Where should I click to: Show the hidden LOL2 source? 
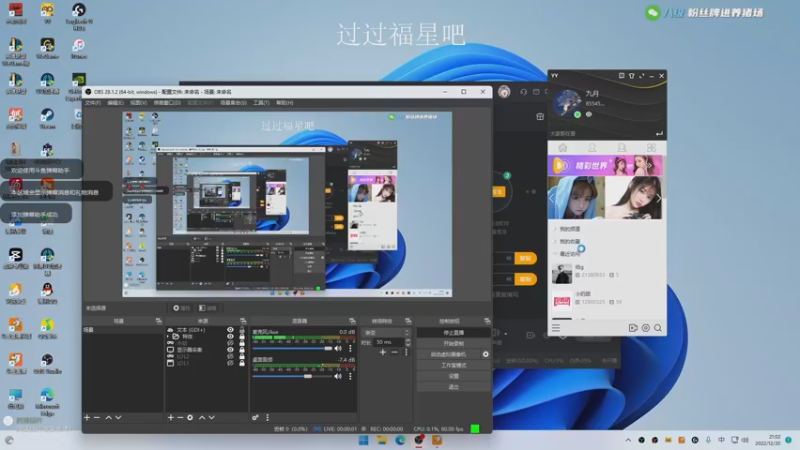click(230, 357)
